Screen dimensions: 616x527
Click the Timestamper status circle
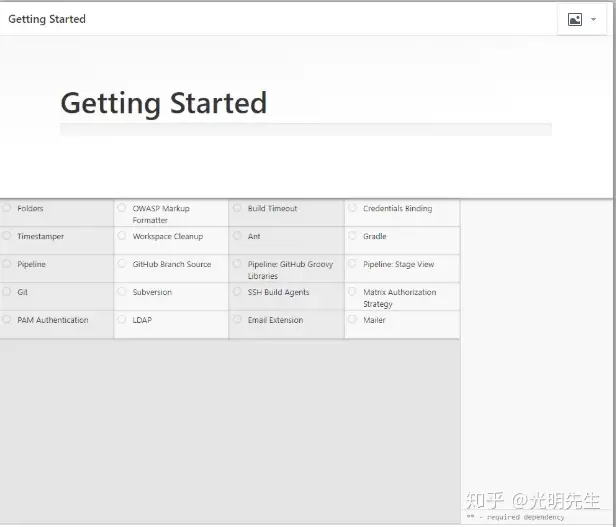[x=7, y=235]
